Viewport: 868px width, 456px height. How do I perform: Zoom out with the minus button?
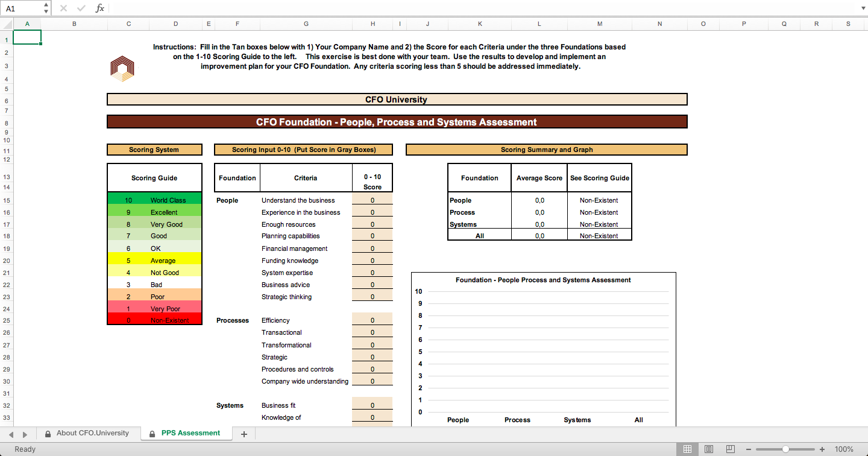pyautogui.click(x=749, y=449)
